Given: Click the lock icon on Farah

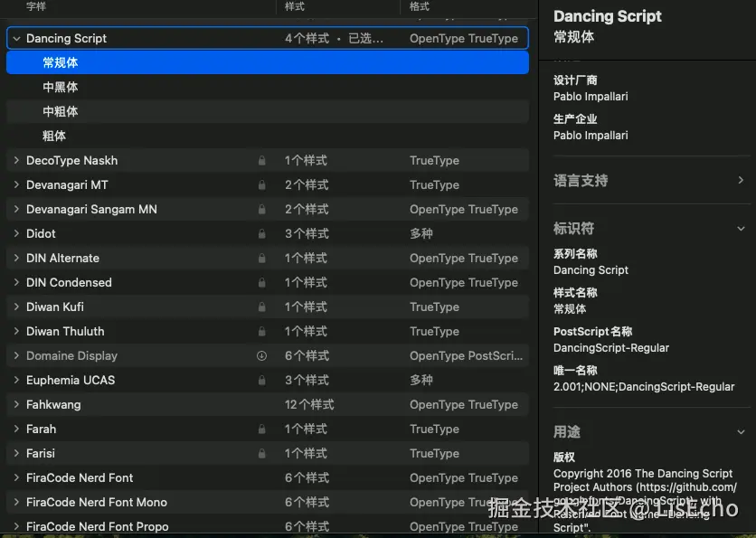Looking at the screenshot, I should (x=262, y=429).
